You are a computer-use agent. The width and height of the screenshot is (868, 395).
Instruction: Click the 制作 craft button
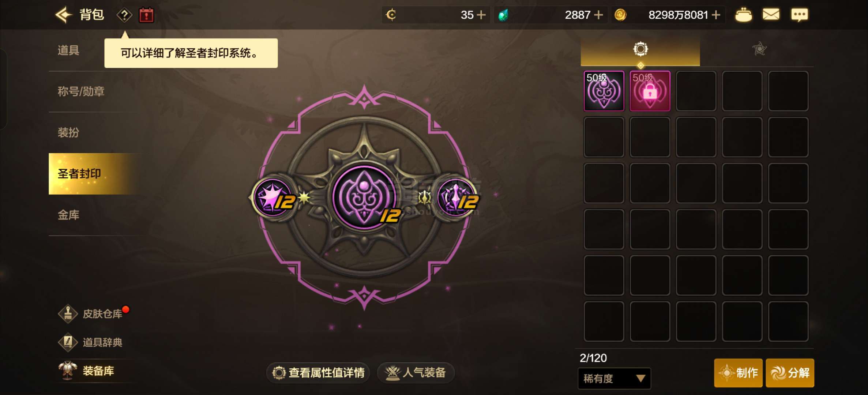[x=738, y=373]
